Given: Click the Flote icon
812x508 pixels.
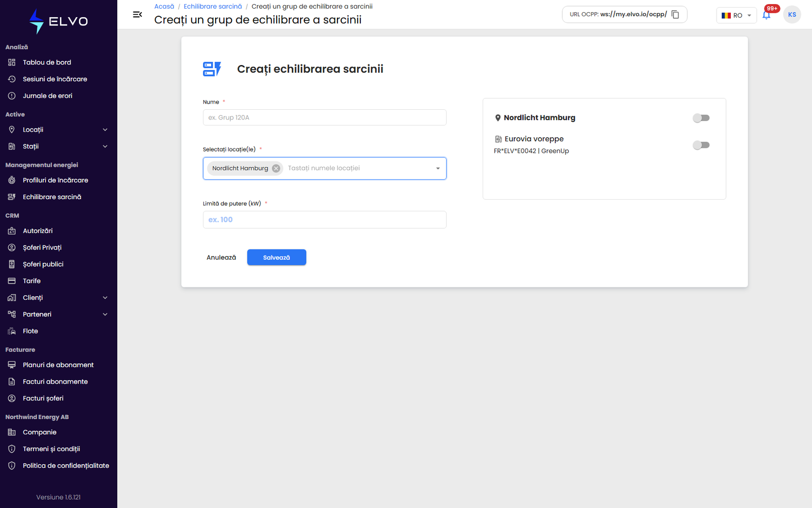Looking at the screenshot, I should pyautogui.click(x=12, y=331).
